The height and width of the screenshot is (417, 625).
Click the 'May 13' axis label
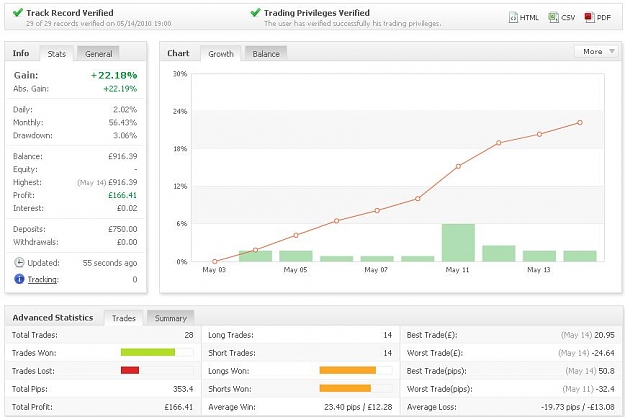click(x=539, y=270)
